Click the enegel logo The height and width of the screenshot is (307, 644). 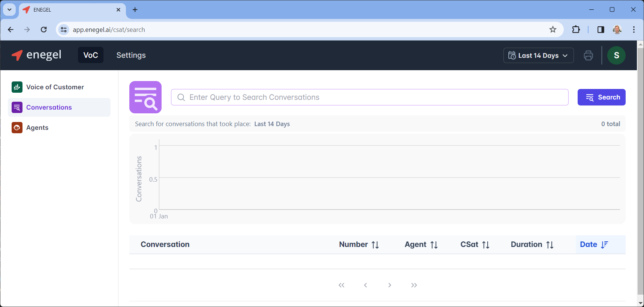(37, 55)
